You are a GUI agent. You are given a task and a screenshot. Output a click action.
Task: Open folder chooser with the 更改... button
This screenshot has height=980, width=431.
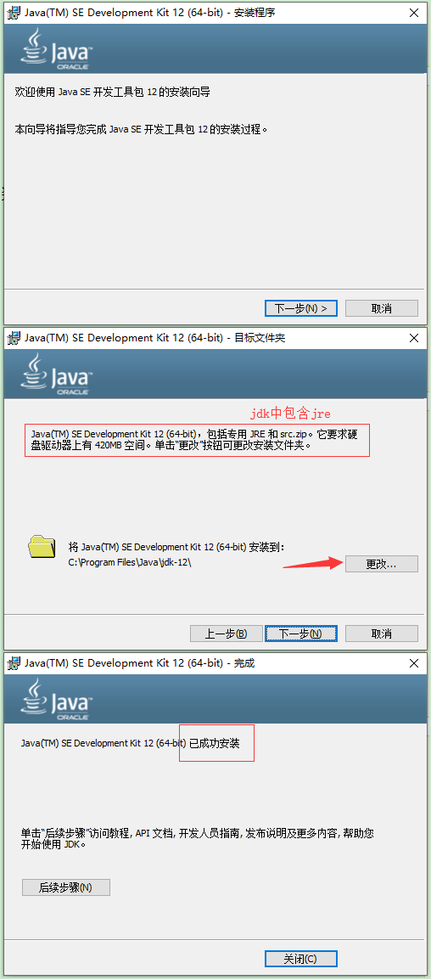coord(382,564)
